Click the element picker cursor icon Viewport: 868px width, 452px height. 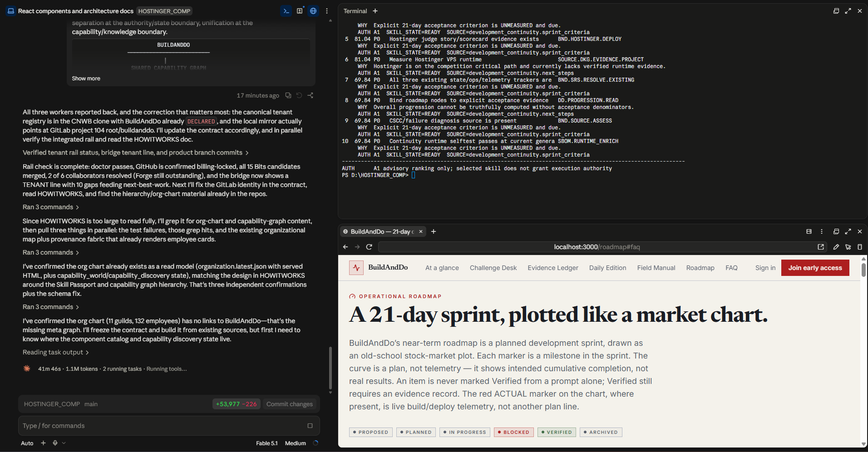[x=848, y=247]
